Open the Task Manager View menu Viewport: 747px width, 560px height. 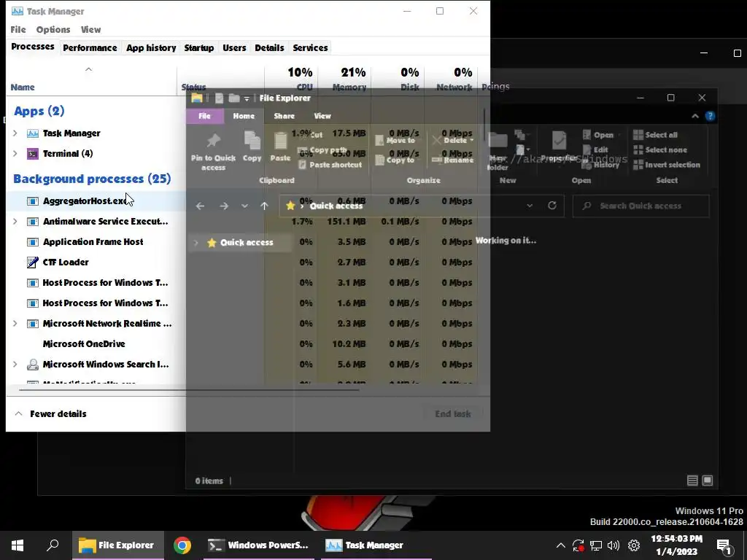(90, 29)
